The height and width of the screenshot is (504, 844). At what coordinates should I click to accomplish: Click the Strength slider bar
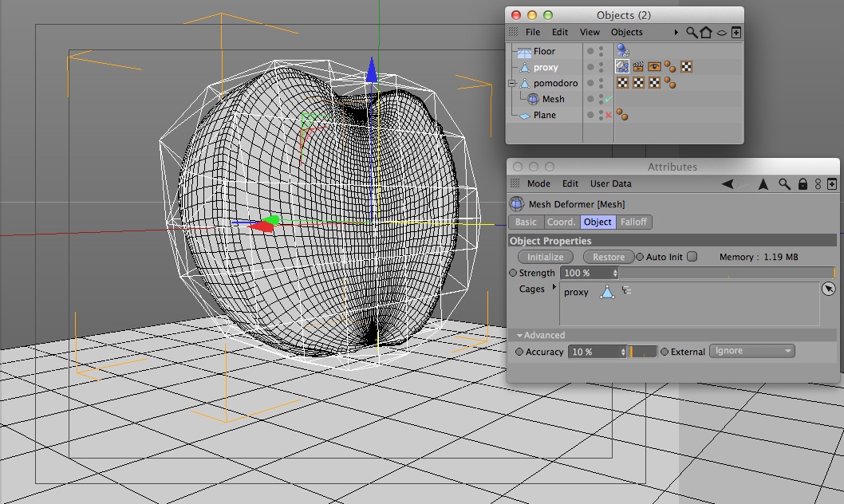(x=728, y=273)
